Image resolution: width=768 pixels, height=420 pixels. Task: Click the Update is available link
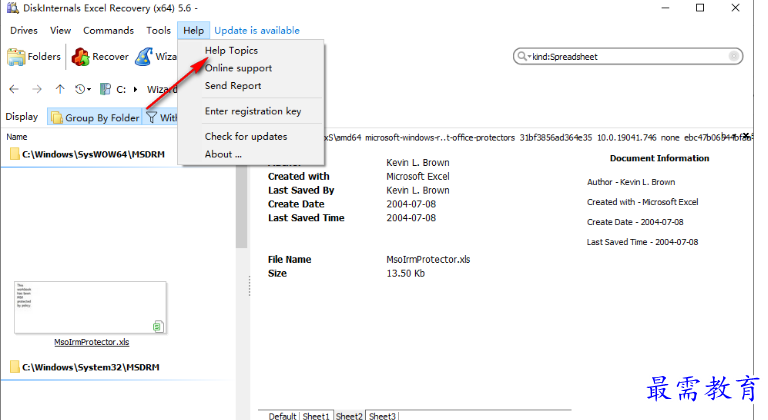tap(257, 30)
